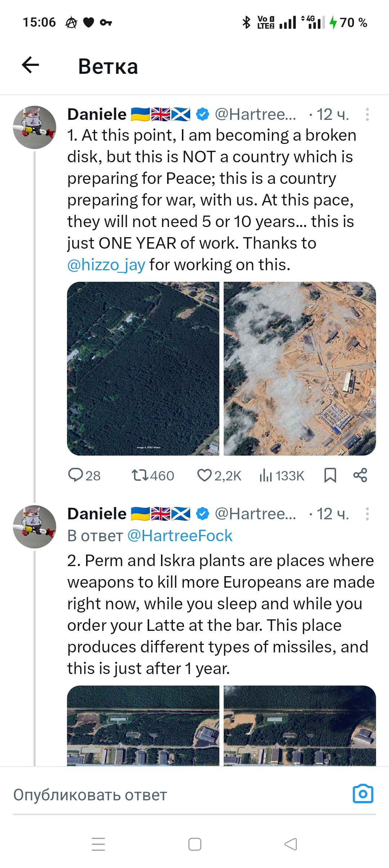Share the first tweet
This screenshot has height=868, width=389.
point(360,475)
